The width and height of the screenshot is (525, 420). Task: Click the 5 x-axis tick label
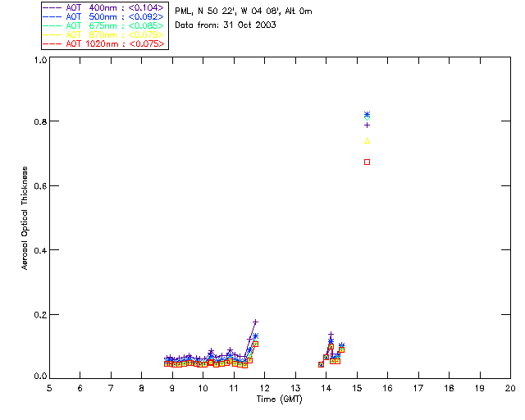pyautogui.click(x=49, y=388)
